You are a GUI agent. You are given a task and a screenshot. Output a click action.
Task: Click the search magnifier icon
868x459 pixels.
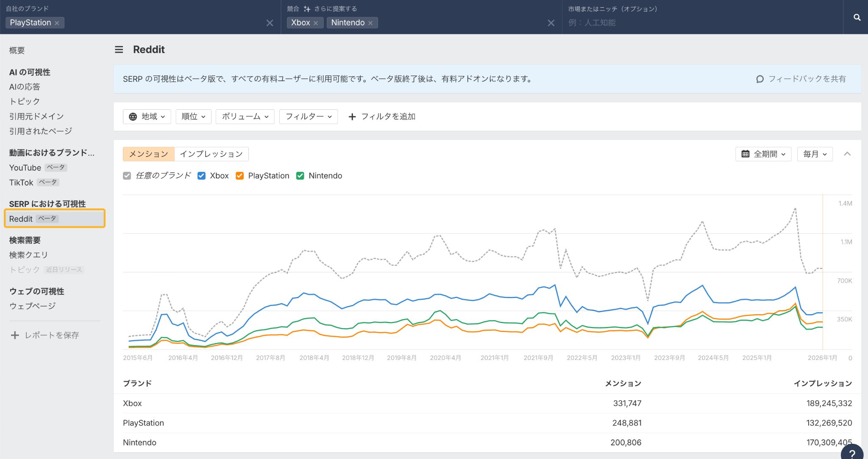click(857, 17)
